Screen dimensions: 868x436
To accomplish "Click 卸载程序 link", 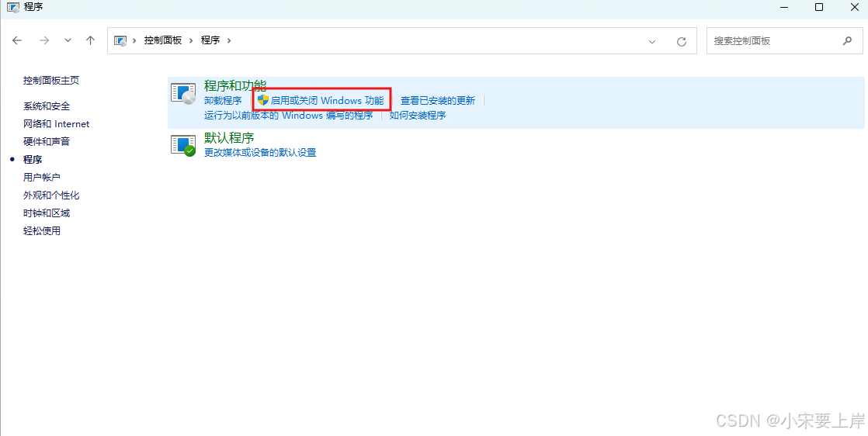I will click(x=223, y=101).
